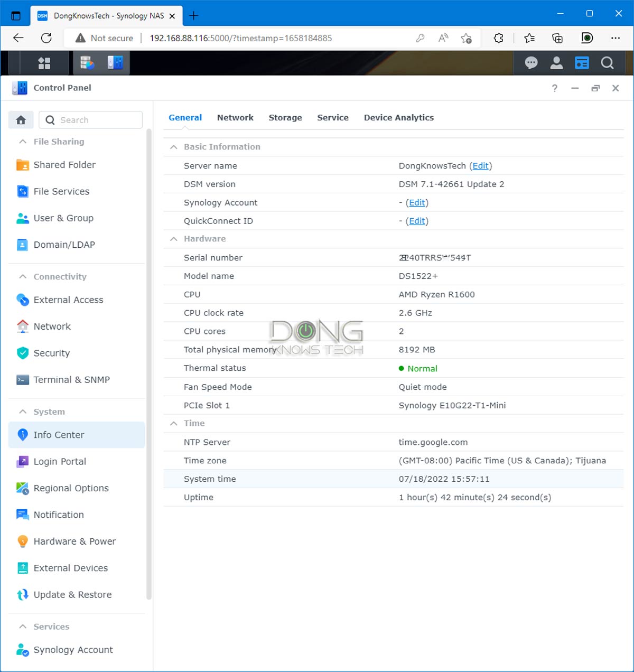This screenshot has width=634, height=672.
Task: Open browser settings ellipsis menu
Action: (616, 38)
